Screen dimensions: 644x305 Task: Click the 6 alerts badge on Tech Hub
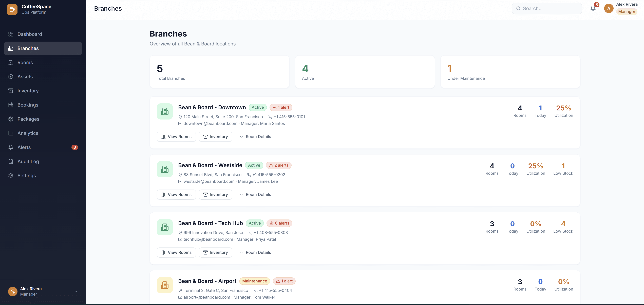[x=279, y=223]
